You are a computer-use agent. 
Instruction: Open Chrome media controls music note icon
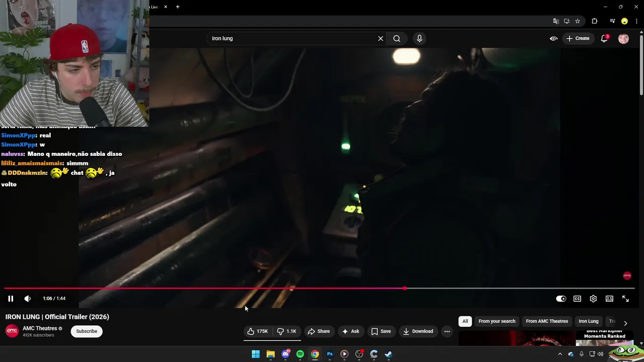[x=612, y=21]
